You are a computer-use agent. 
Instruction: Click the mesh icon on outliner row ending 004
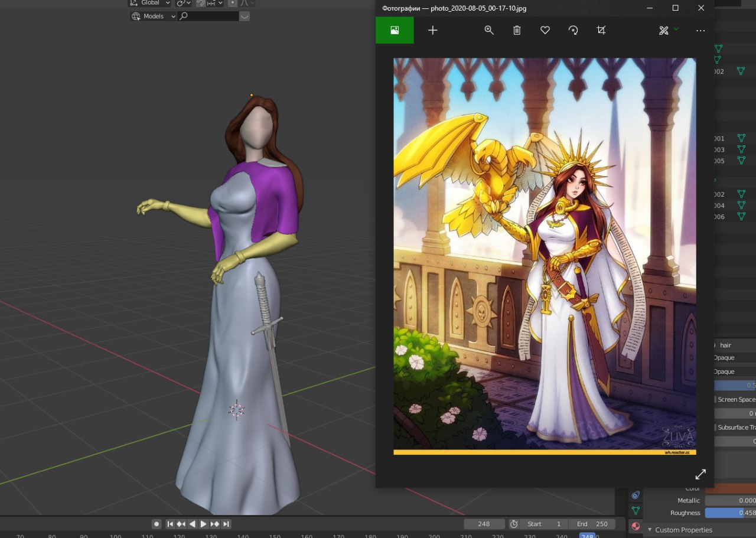(741, 205)
